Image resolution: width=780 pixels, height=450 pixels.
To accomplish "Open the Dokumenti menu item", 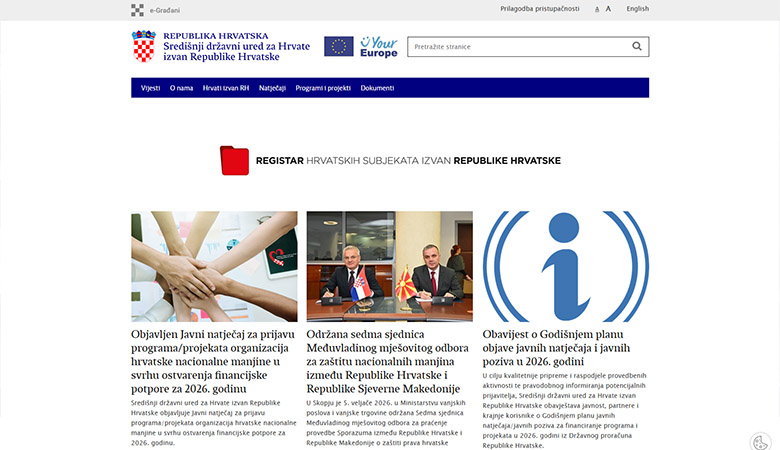I will click(x=377, y=88).
